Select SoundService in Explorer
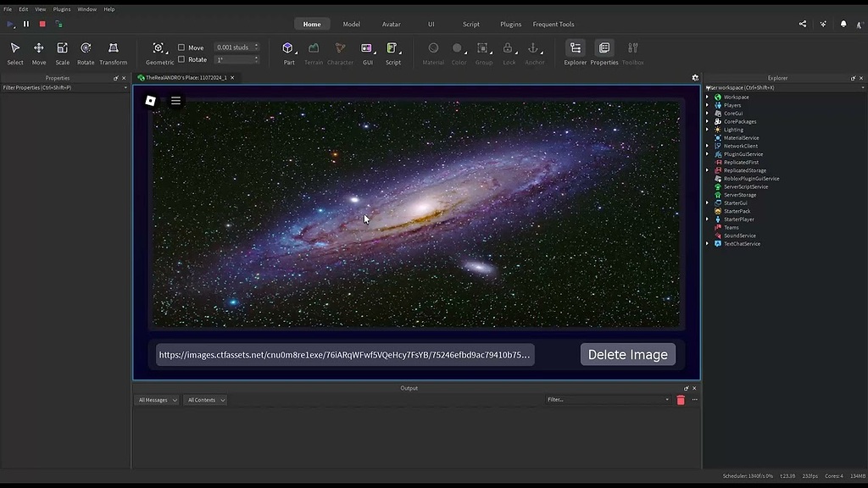This screenshot has width=868, height=488. pyautogui.click(x=739, y=236)
